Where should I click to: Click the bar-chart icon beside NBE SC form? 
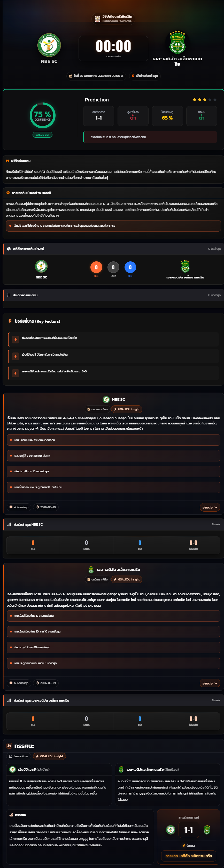point(9,524)
